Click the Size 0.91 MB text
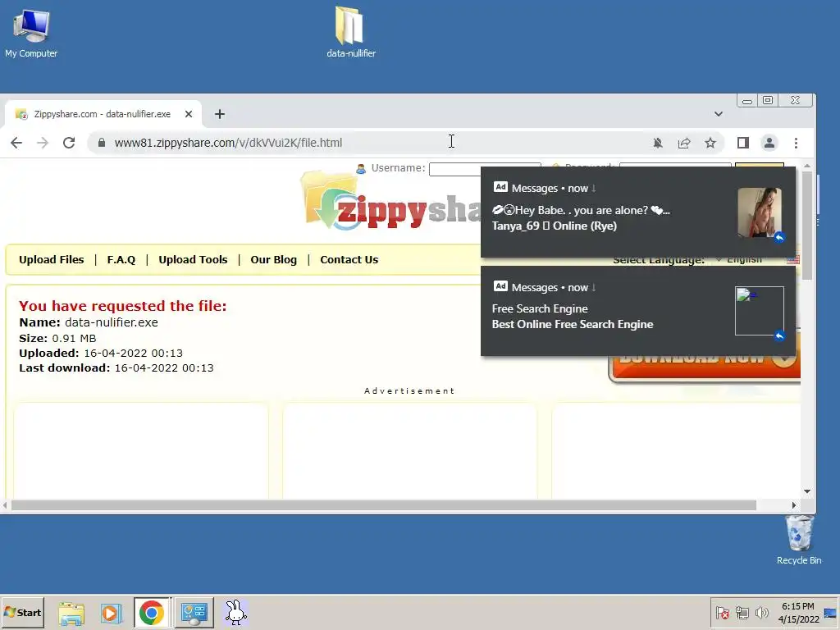This screenshot has width=840, height=630. click(x=57, y=339)
